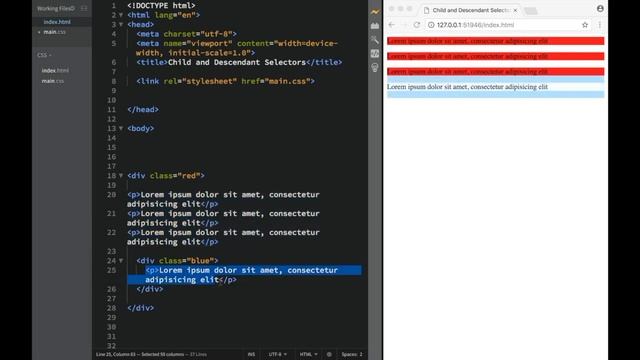Click the viewport meta tag on line 5
640x360 pixels.
[237, 48]
